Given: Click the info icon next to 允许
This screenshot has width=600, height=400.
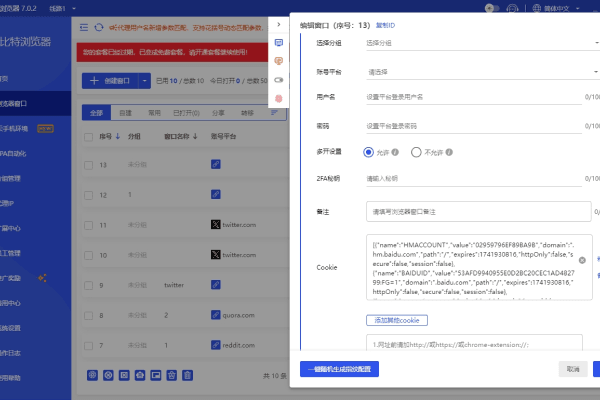Looking at the screenshot, I should (395, 152).
